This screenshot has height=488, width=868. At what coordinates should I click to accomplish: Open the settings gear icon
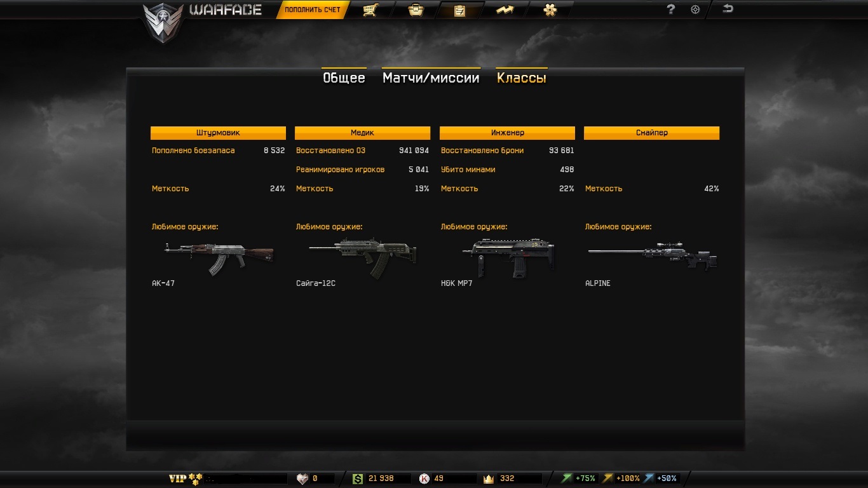click(695, 10)
